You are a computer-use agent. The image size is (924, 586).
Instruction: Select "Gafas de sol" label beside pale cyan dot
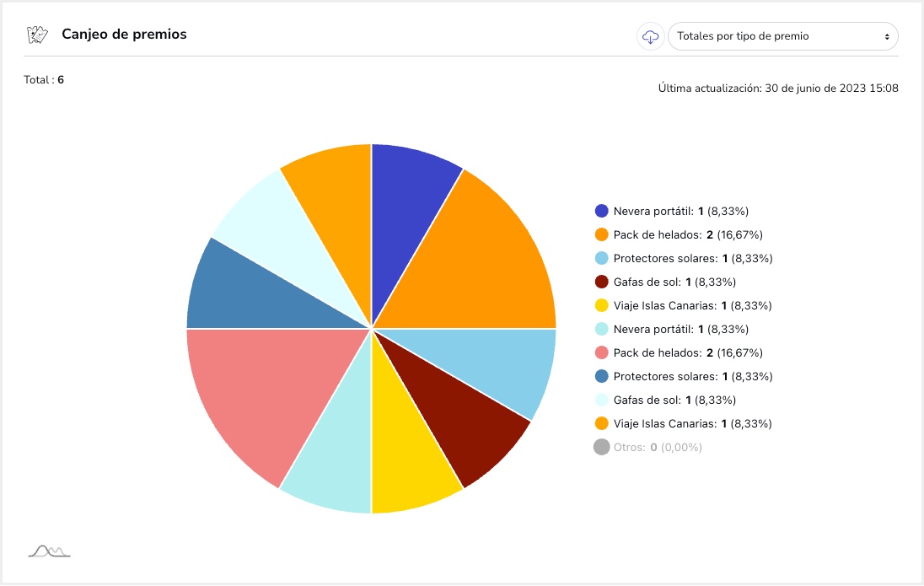tap(674, 400)
